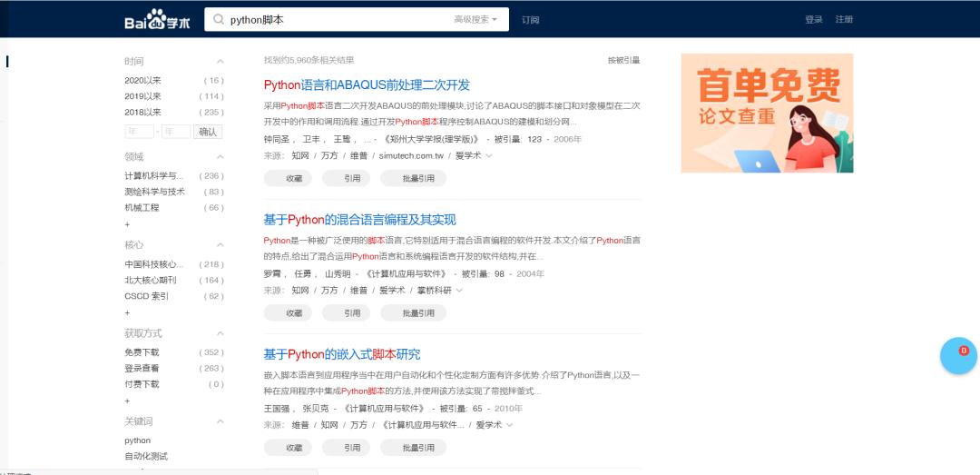Click author 王国强
Screen dimensions: 980x475
click(x=276, y=408)
